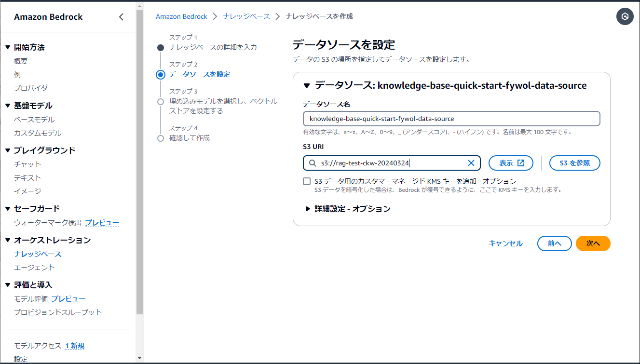Click the S3 を参照 button
This screenshot has height=364, width=640.
574,163
